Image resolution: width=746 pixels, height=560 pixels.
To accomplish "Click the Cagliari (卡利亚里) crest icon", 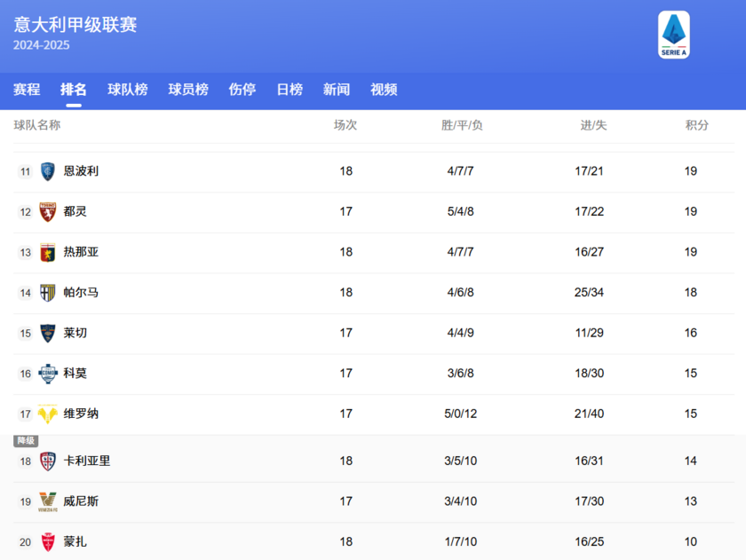I will [46, 461].
